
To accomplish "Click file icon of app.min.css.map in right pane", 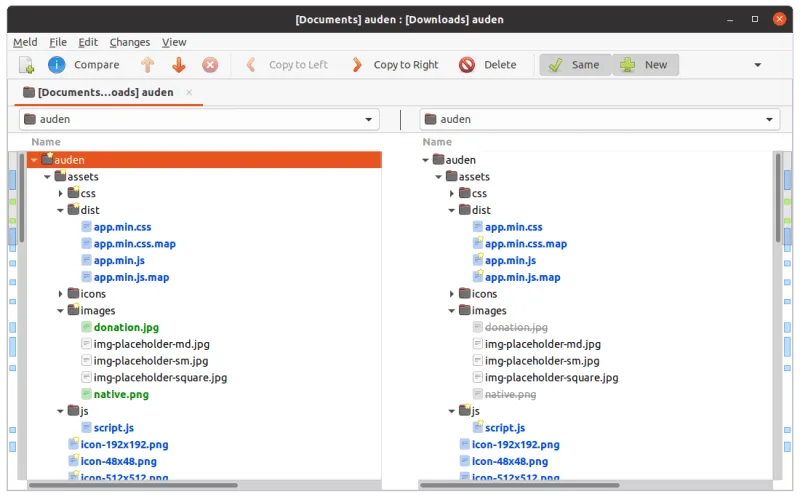I will [x=478, y=243].
